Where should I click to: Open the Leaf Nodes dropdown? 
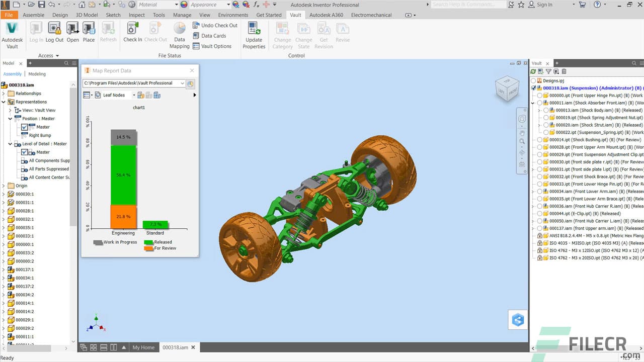(134, 95)
